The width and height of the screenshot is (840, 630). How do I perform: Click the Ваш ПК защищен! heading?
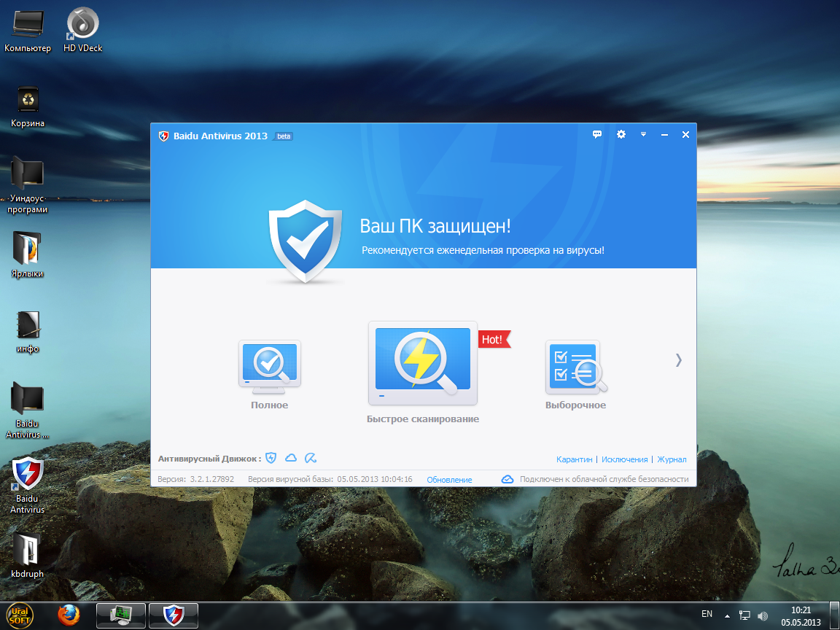[435, 226]
